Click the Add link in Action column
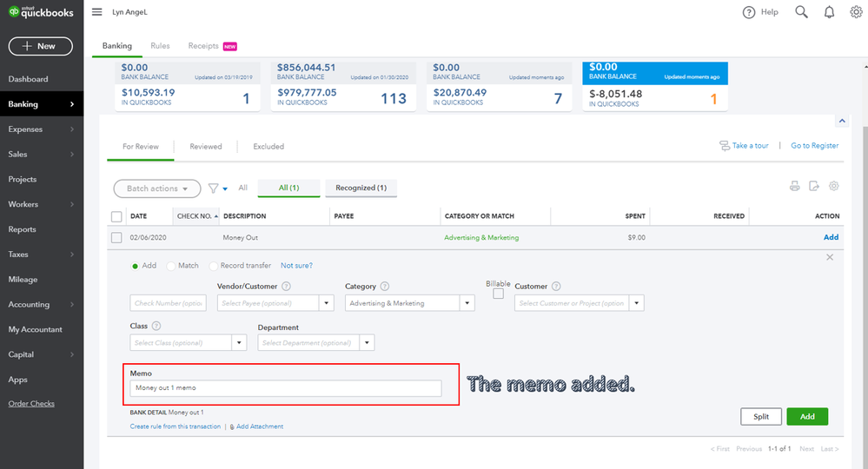Screen dimensions: 868x469 click(831, 237)
